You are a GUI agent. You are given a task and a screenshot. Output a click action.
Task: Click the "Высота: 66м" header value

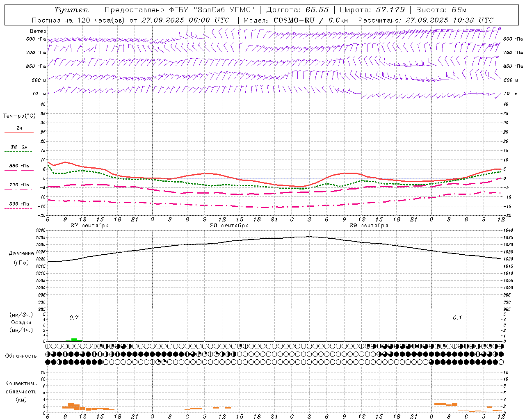[442, 10]
